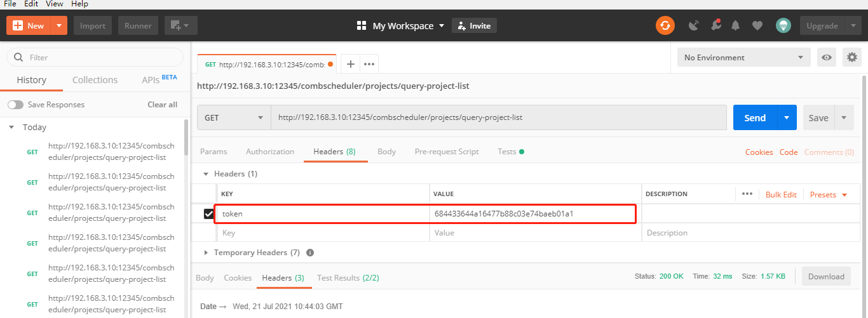Open the Pre-request Script tab

coord(447,152)
